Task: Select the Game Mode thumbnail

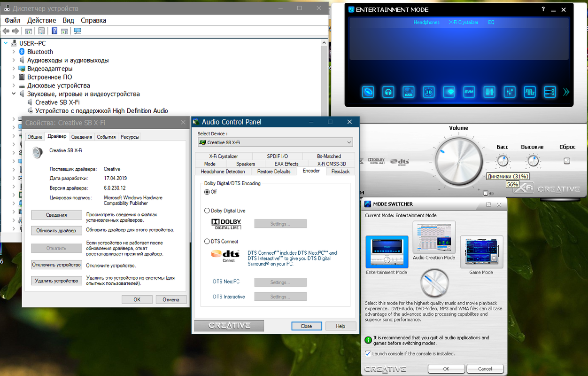Action: pos(481,252)
